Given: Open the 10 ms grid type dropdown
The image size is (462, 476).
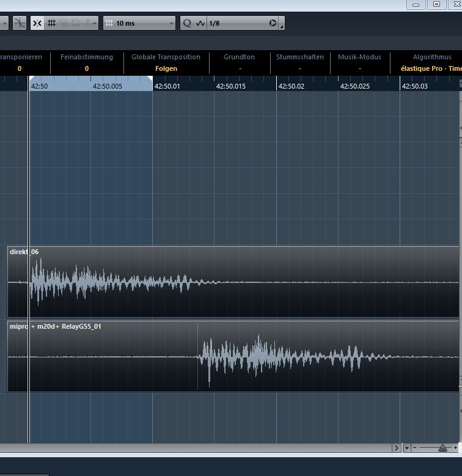Looking at the screenshot, I should point(139,23).
